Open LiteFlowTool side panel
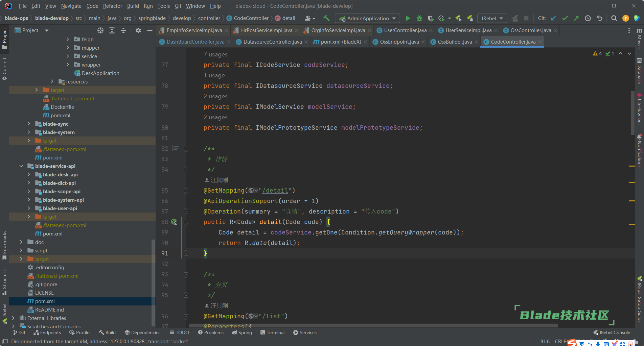 point(639,109)
